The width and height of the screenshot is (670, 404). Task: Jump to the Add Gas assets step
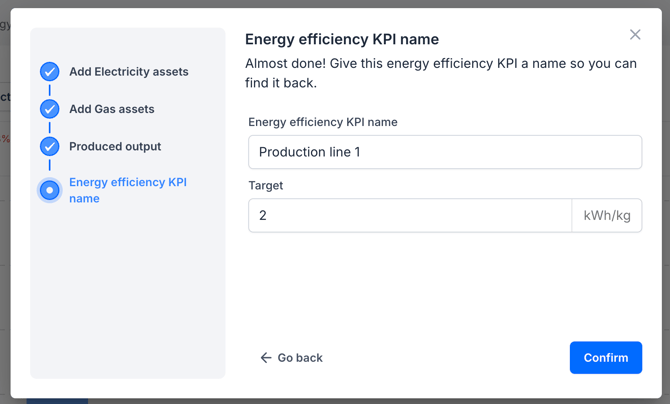pos(111,109)
